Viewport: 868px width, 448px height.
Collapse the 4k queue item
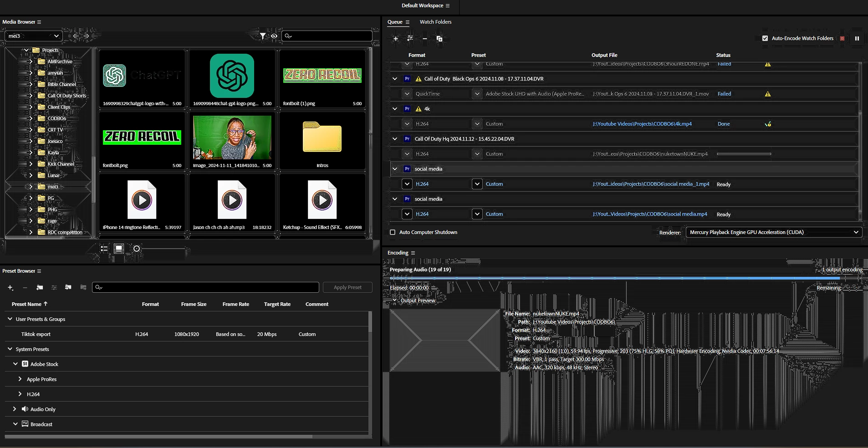[x=395, y=109]
